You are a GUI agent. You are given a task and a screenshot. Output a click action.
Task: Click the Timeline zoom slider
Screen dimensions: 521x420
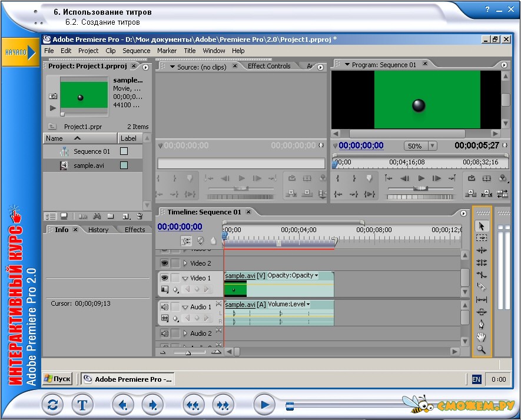coord(188,352)
